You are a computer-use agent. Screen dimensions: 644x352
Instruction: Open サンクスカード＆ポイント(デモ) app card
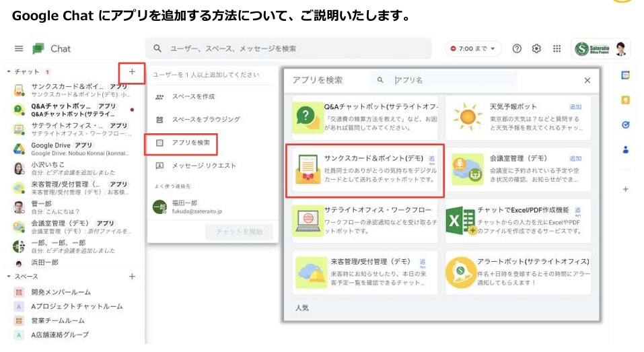pyautogui.click(x=365, y=170)
